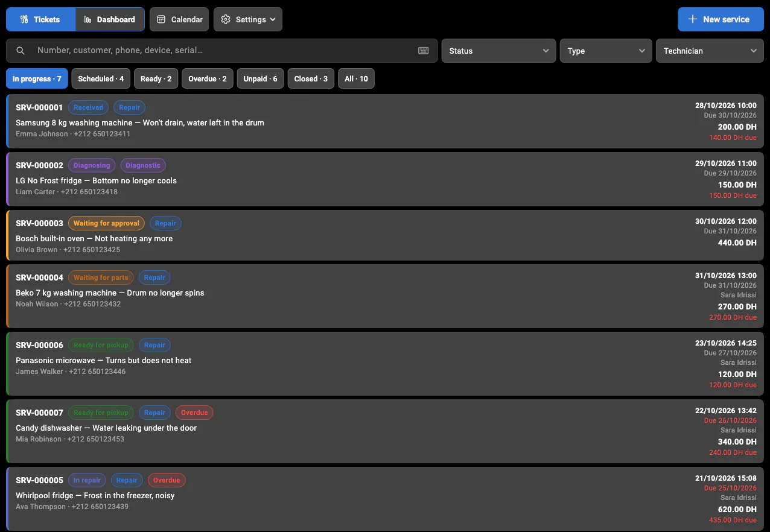
Task: Click customer Liam Carter's contact line
Action: click(67, 192)
